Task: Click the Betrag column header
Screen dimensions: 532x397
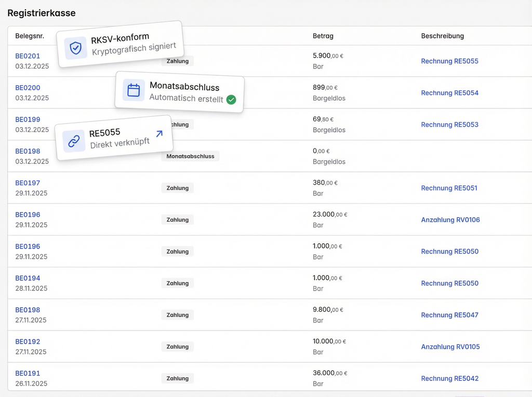Action: pyautogui.click(x=323, y=36)
